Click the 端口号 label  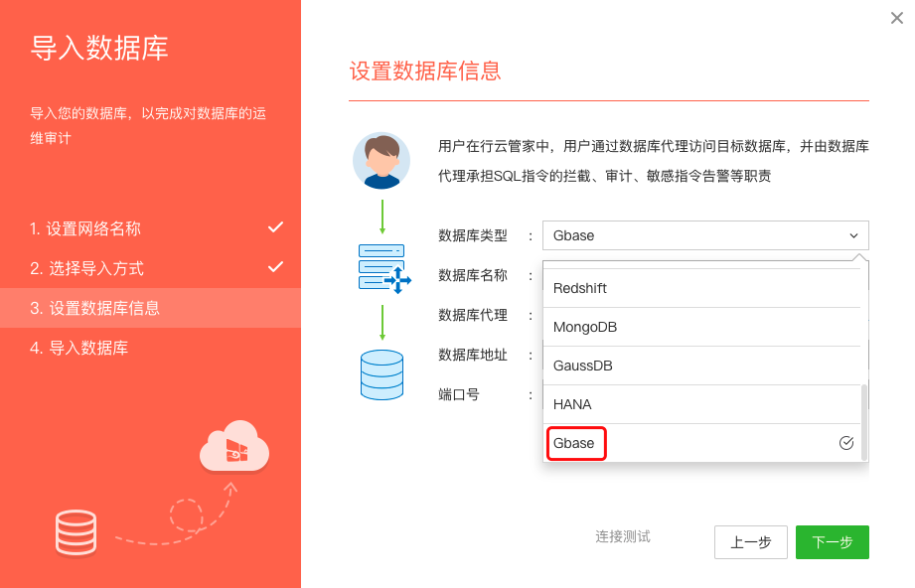[459, 394]
